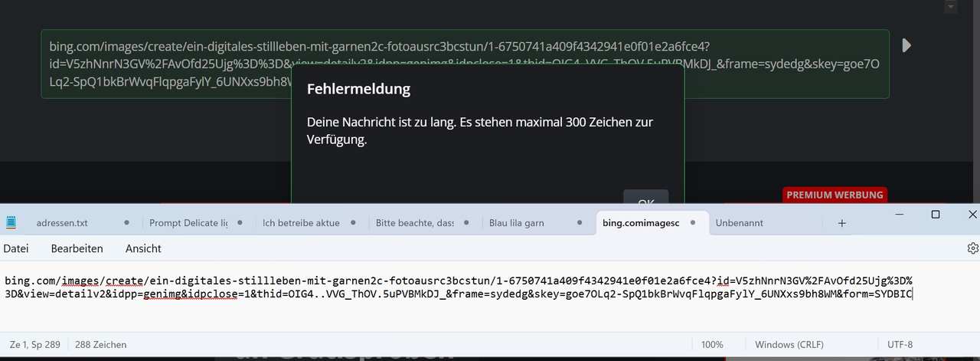Image resolution: width=980 pixels, height=361 pixels.
Task: Click the send arrow next to message box
Action: 906,45
